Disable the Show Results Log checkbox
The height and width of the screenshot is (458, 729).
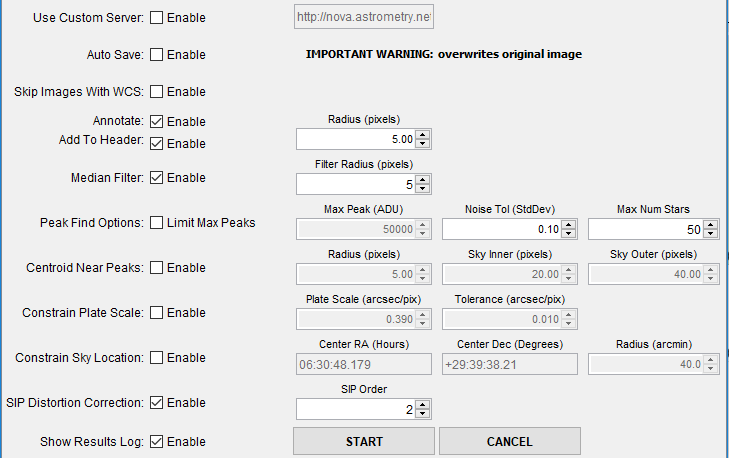(x=156, y=442)
